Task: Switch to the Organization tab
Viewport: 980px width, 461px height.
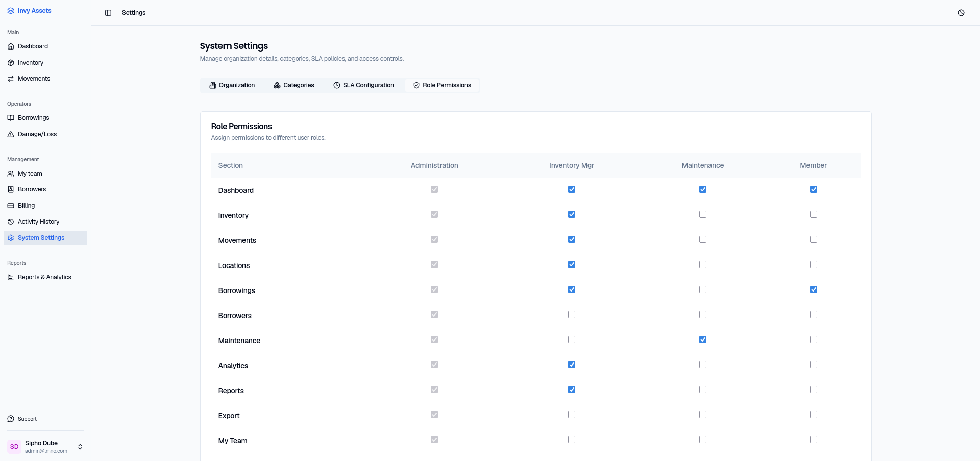Action: (x=232, y=85)
